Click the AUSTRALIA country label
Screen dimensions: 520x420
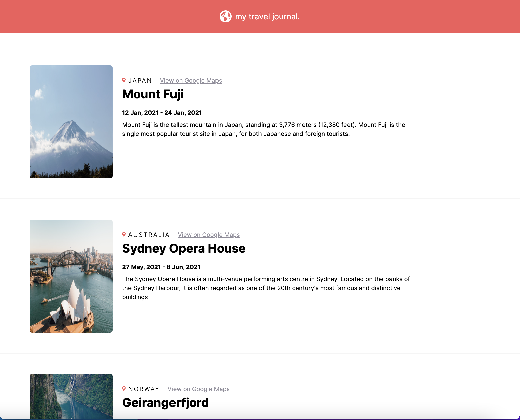click(x=149, y=235)
